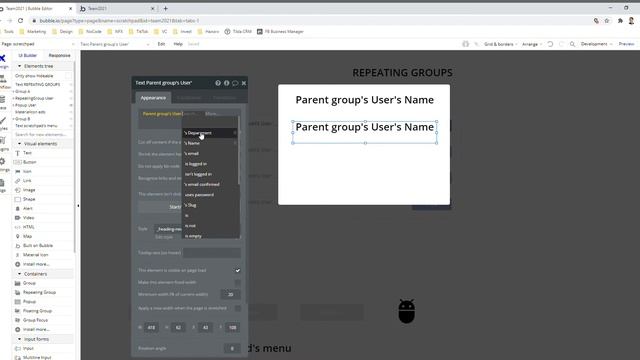Image resolution: width=640 pixels, height=360 pixels.
Task: Choose 's Slug from expression list
Action: coord(210,205)
